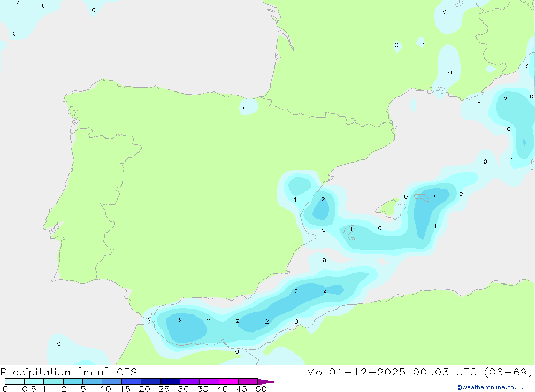Click the '45' legend scale label
Screen dimensions: 535x392
click(x=242, y=389)
